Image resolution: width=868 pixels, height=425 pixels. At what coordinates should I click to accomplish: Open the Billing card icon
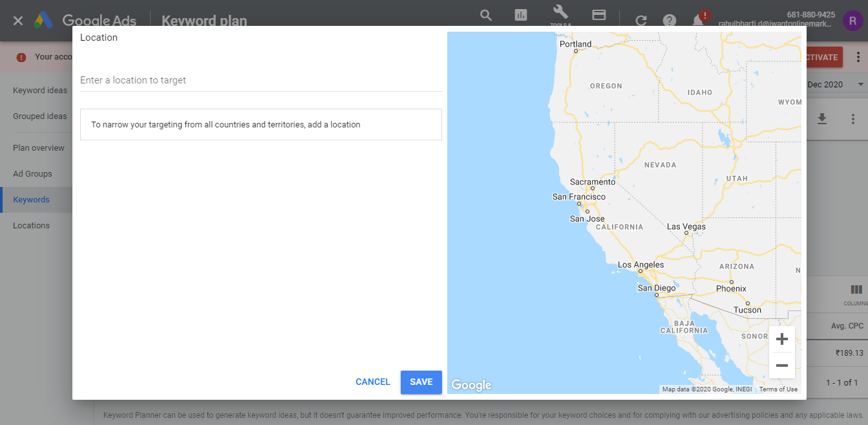[599, 15]
